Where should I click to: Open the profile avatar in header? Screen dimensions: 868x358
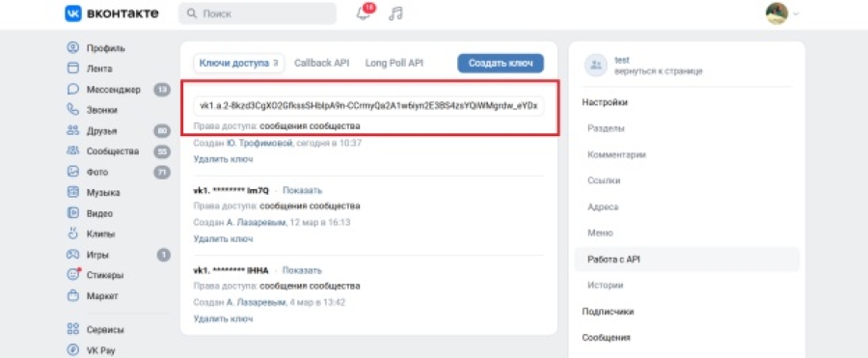[776, 14]
